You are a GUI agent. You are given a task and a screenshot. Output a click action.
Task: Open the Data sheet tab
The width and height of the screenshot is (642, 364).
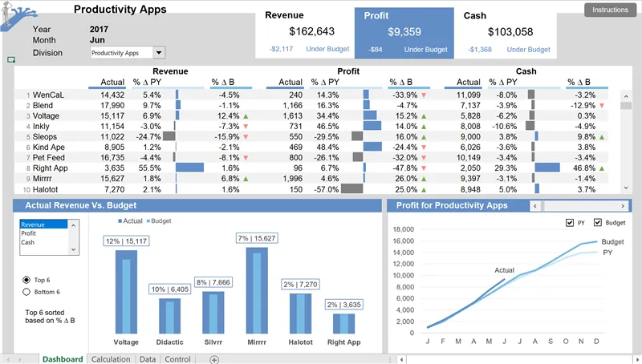click(x=148, y=359)
